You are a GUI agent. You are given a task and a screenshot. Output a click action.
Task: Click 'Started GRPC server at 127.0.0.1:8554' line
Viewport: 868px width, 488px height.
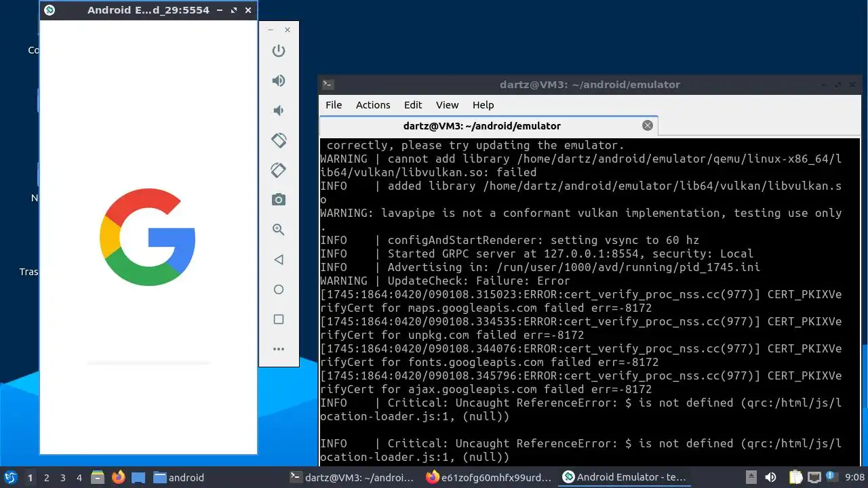[x=536, y=253]
